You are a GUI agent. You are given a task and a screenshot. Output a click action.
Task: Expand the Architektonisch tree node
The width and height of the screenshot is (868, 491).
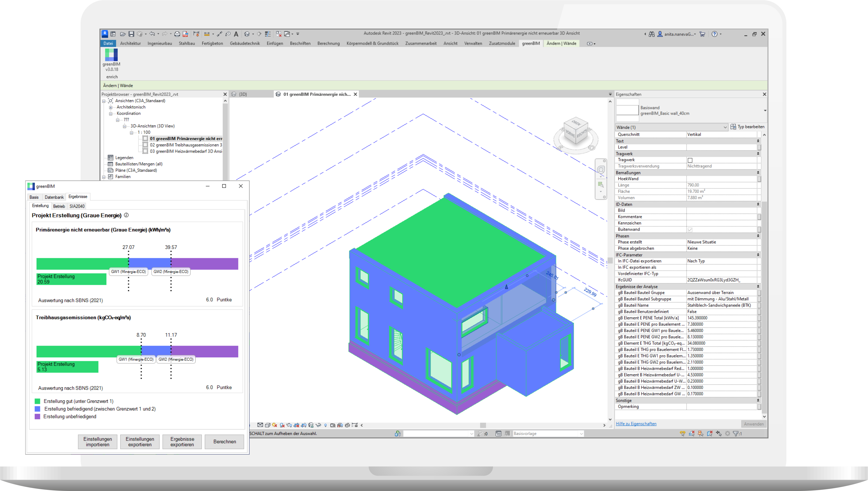pyautogui.click(x=111, y=107)
